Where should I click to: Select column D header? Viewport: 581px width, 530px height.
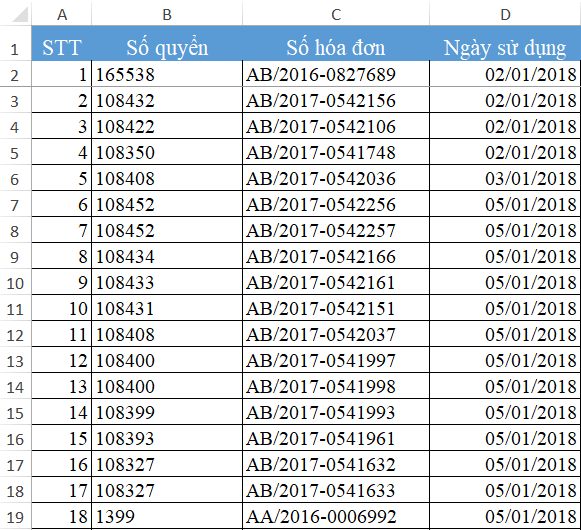[x=505, y=13]
